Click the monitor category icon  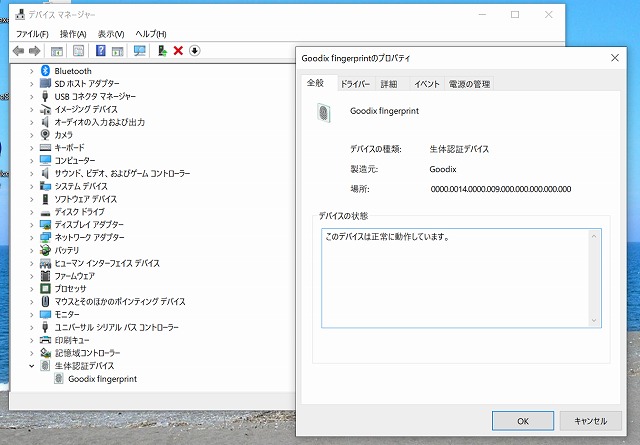point(45,314)
